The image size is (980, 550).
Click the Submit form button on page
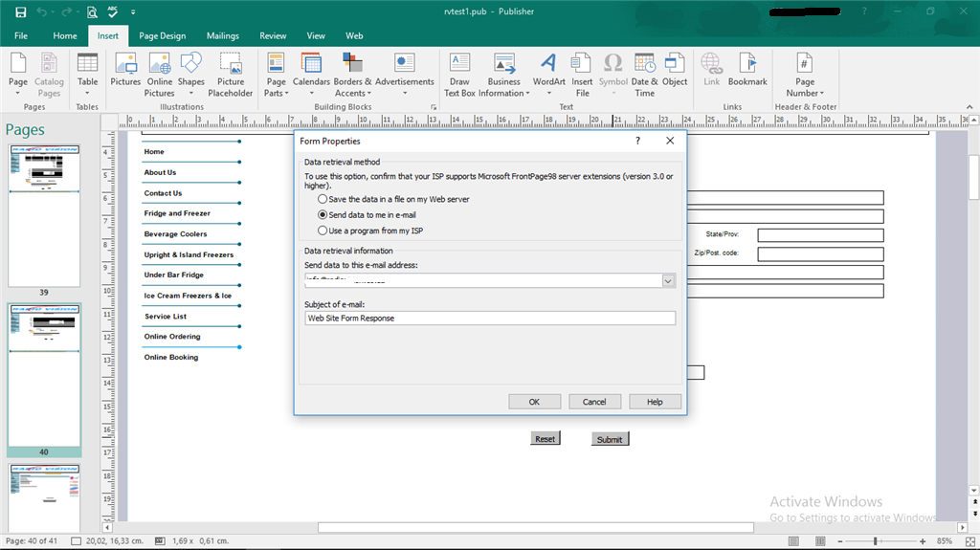tap(610, 439)
